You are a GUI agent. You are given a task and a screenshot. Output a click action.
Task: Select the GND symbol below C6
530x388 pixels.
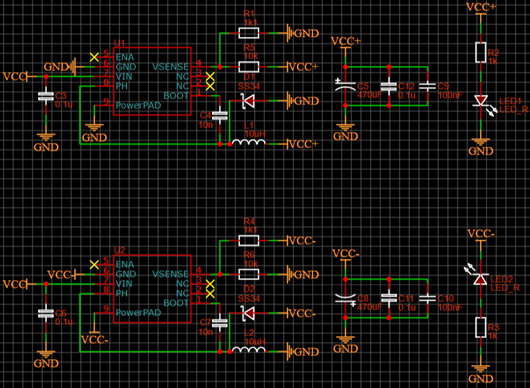tap(46, 359)
